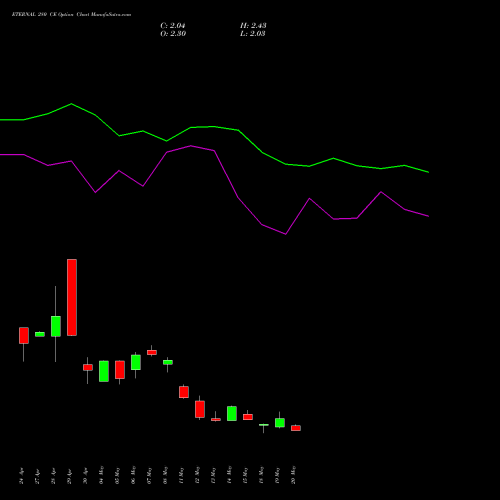Click the '24 Apr' date label
500x500 pixels.
(22, 477)
